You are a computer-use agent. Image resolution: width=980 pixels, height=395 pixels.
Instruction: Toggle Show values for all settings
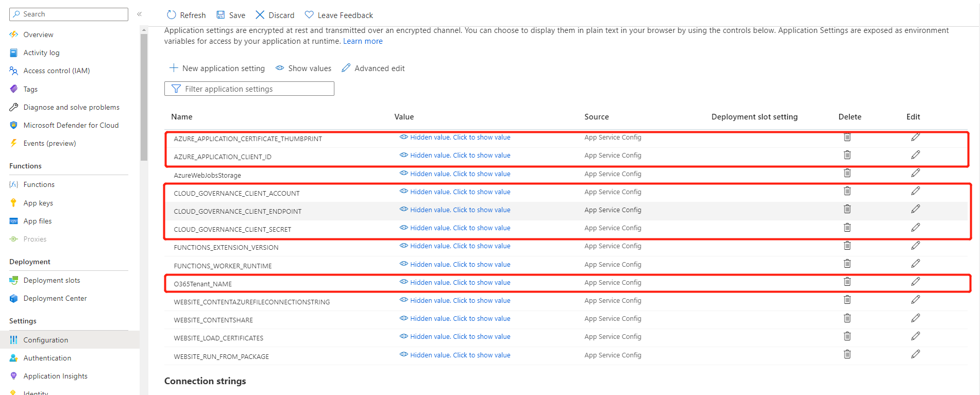tap(303, 68)
